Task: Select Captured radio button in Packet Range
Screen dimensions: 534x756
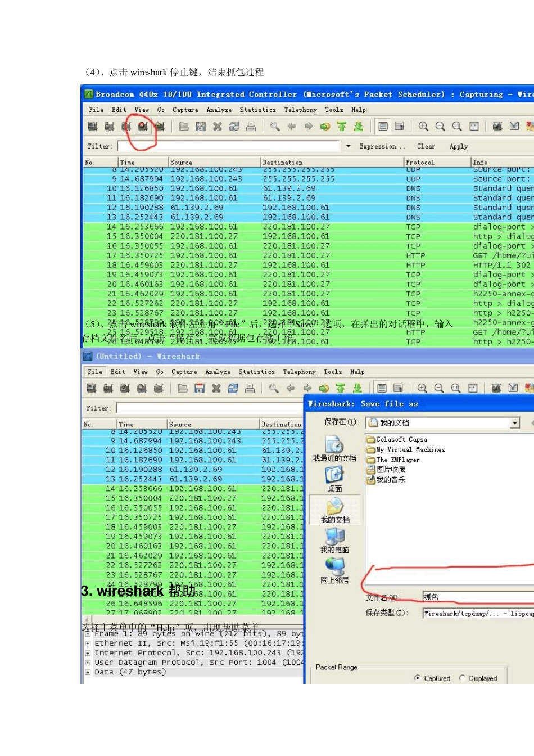Action: [x=417, y=678]
